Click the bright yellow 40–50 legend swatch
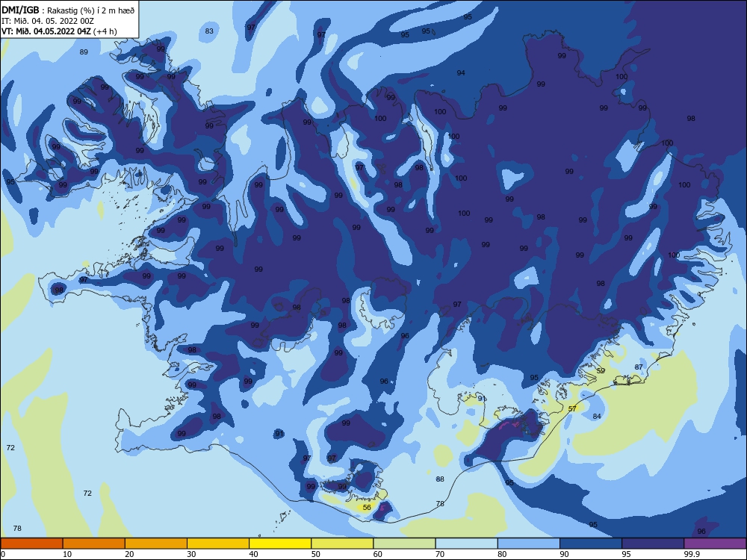This screenshot has height=560, width=747. (280, 544)
